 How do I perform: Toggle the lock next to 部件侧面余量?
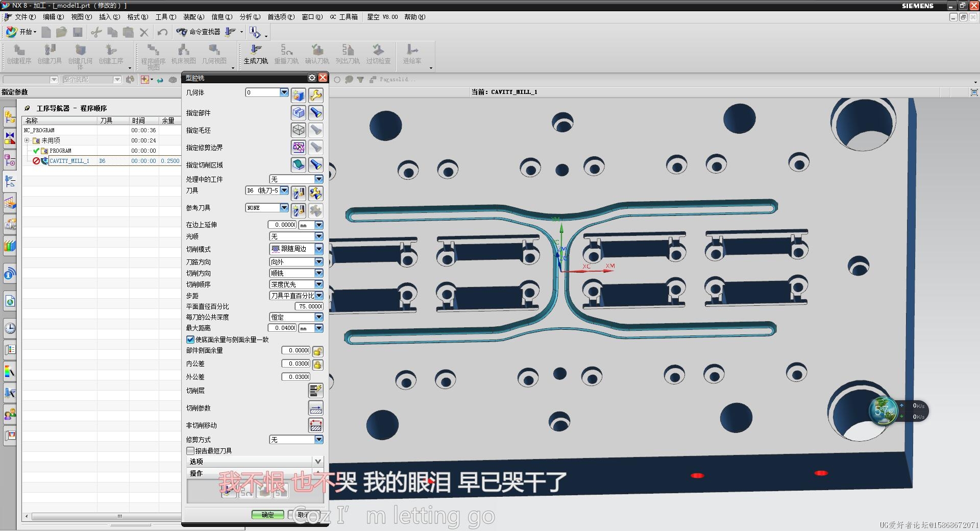[x=317, y=351]
